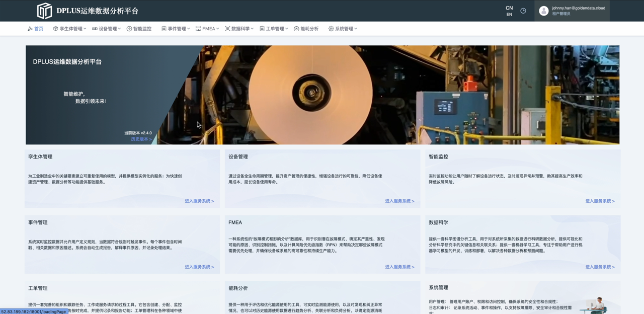This screenshot has width=644, height=314.
Task: Click the 工单管理 card title
Action: tap(38, 288)
